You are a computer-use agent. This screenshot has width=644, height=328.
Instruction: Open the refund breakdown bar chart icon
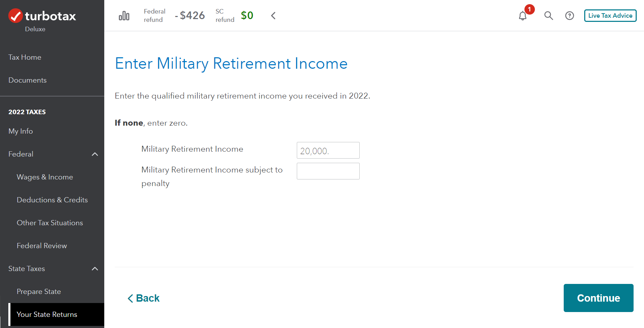(x=124, y=16)
